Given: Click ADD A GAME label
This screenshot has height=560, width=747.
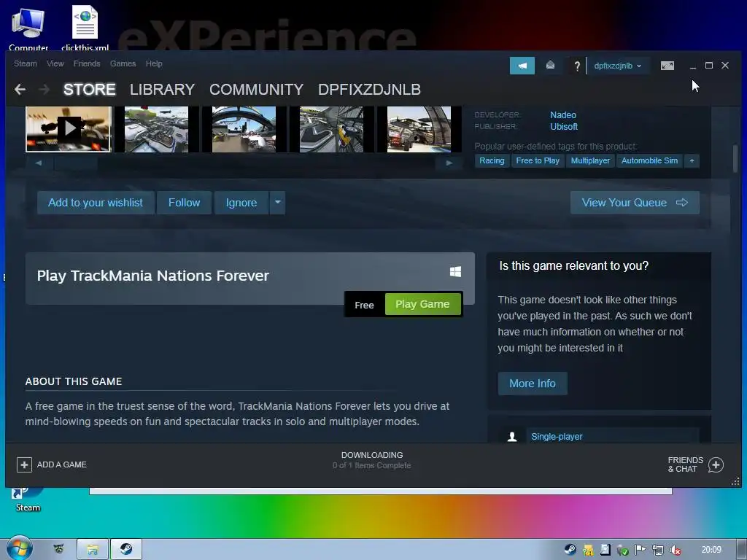Looking at the screenshot, I should pyautogui.click(x=62, y=464).
